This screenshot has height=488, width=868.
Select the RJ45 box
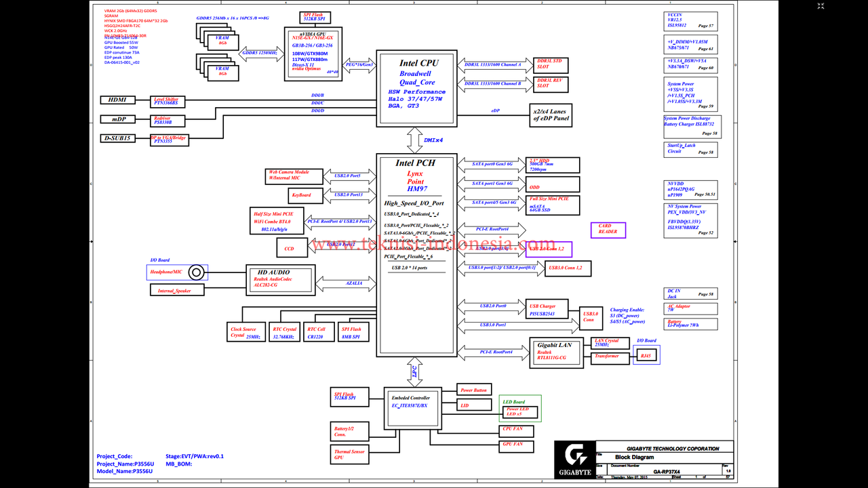[646, 355]
